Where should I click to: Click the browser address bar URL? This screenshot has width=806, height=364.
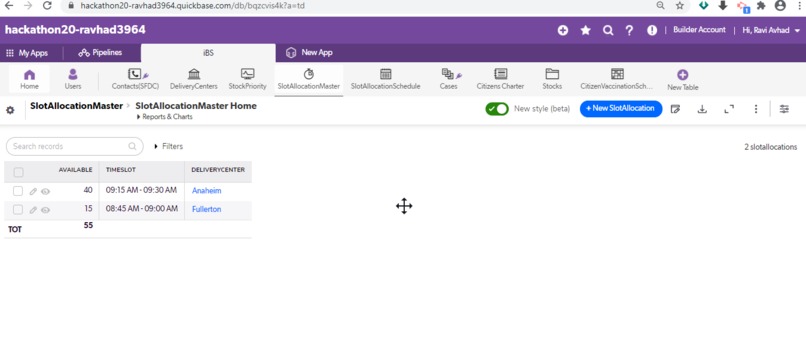[192, 6]
